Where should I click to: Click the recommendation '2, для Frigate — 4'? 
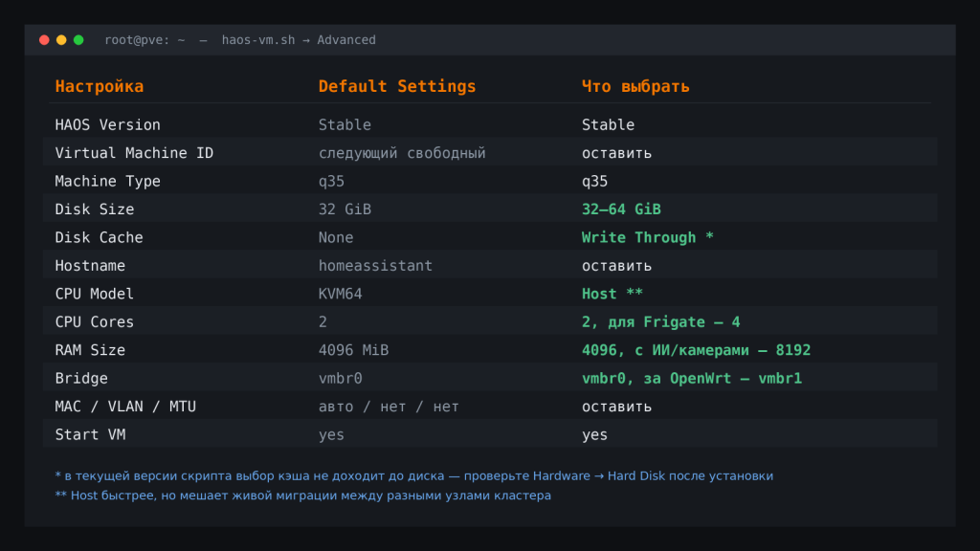[660, 321]
